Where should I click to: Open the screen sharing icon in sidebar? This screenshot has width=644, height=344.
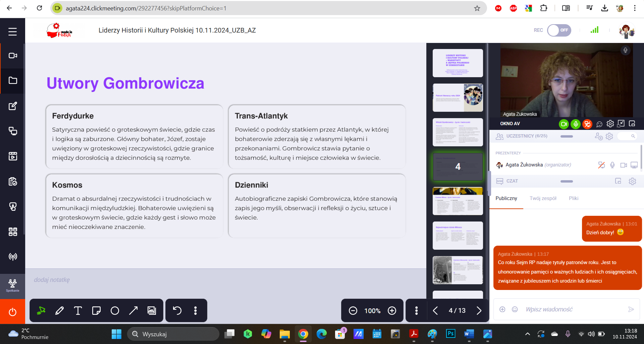point(13,131)
